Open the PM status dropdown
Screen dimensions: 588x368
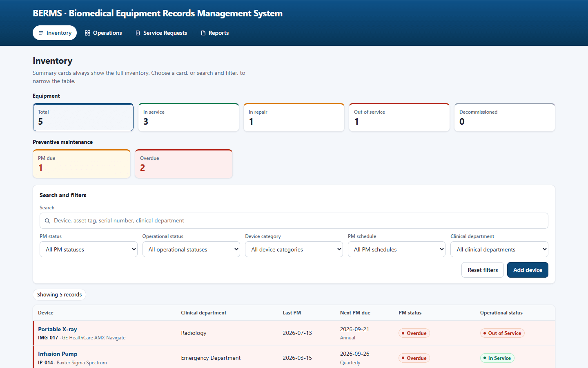(89, 249)
